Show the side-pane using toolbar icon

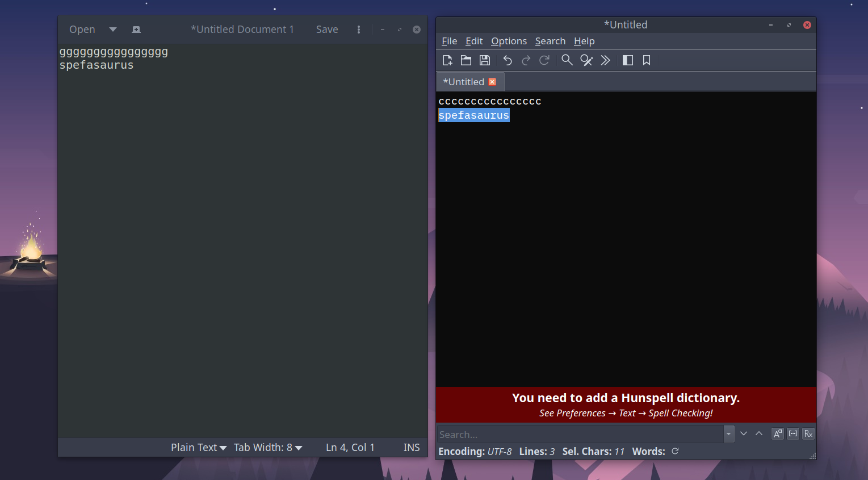pos(628,60)
